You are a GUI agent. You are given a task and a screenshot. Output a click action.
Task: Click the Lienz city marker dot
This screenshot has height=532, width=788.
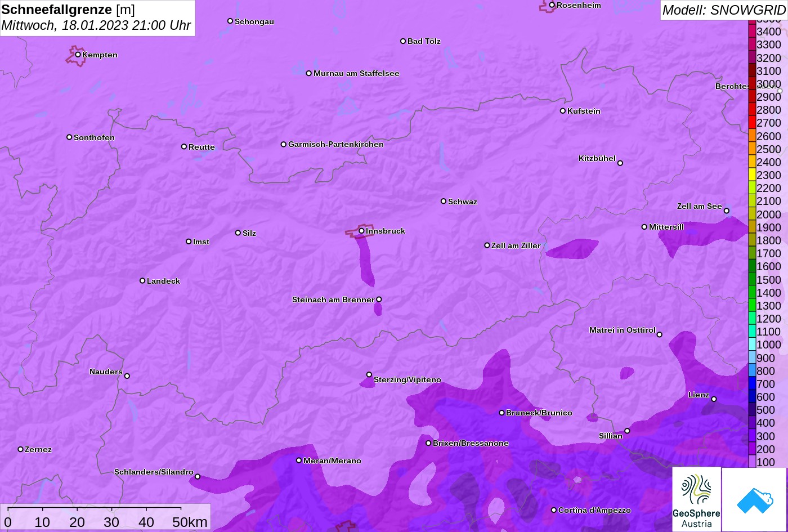(x=714, y=399)
